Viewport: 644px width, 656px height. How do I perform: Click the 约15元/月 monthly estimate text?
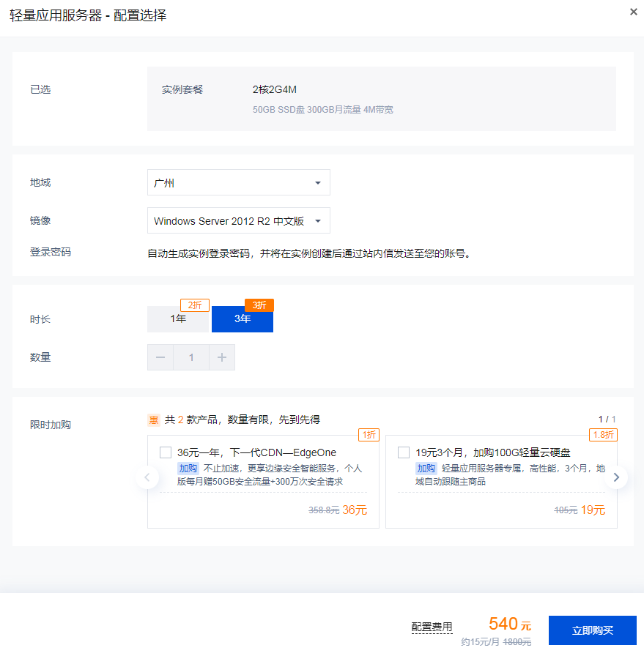pos(481,642)
